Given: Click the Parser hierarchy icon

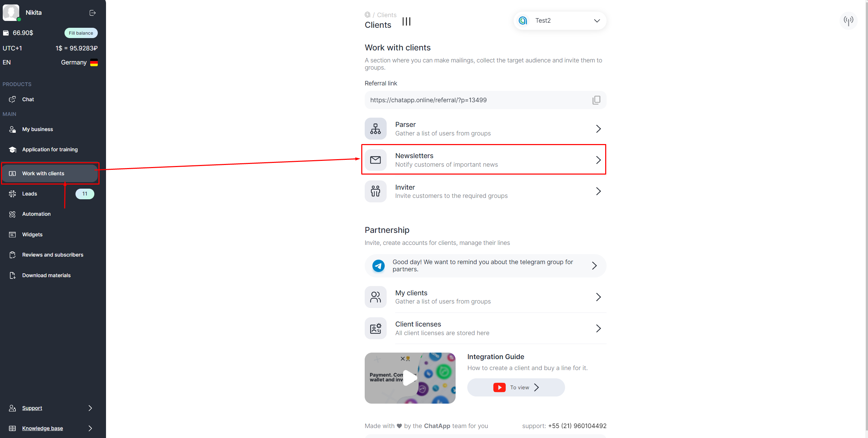Looking at the screenshot, I should (x=375, y=129).
